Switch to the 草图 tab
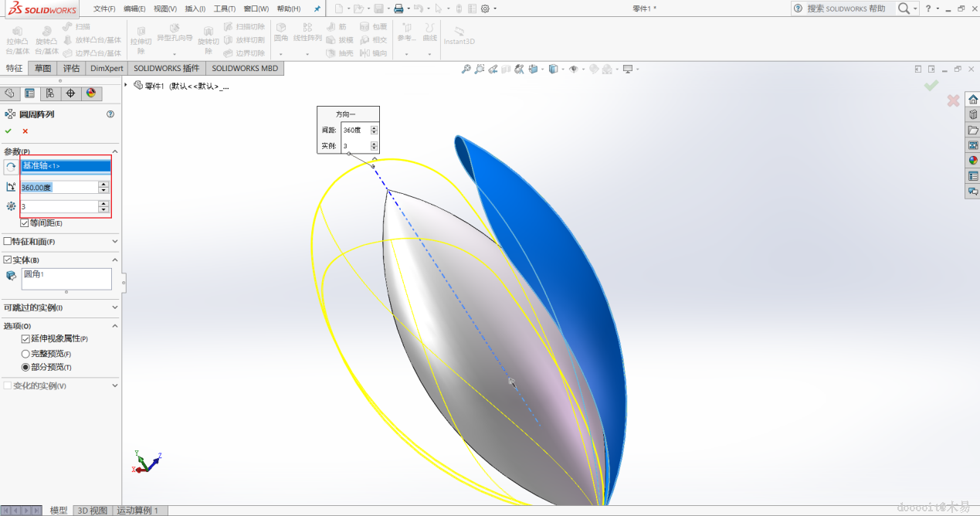Image resolution: width=980 pixels, height=516 pixels. coord(42,68)
